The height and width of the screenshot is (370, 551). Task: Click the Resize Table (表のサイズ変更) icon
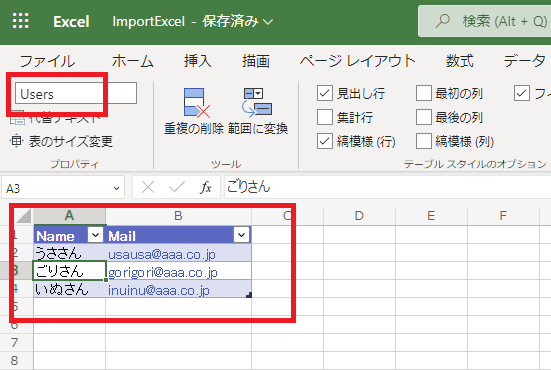pos(16,141)
